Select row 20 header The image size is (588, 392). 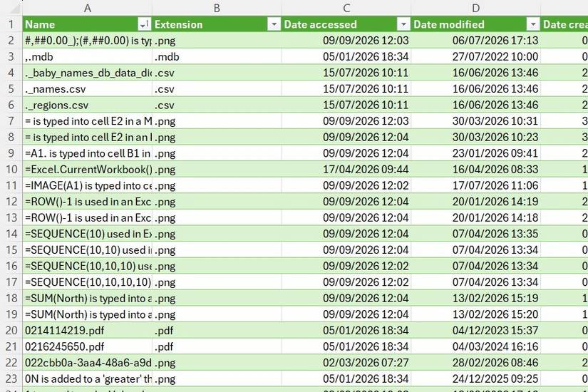pyautogui.click(x=11, y=331)
